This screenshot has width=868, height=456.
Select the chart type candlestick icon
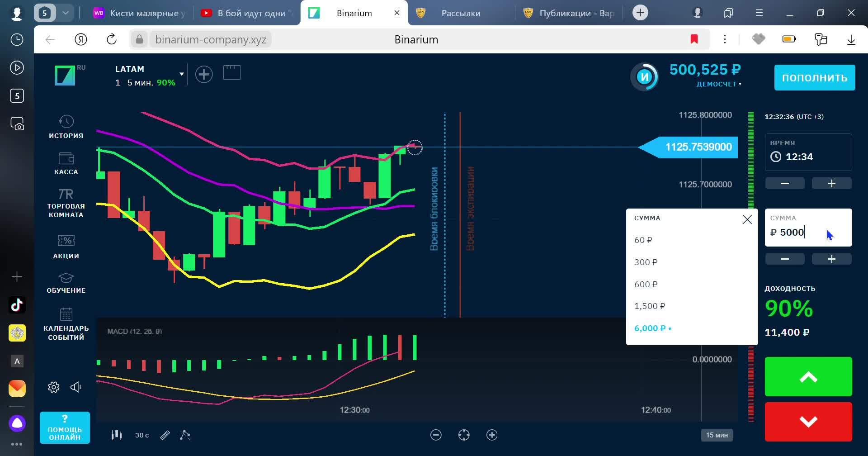pyautogui.click(x=117, y=435)
